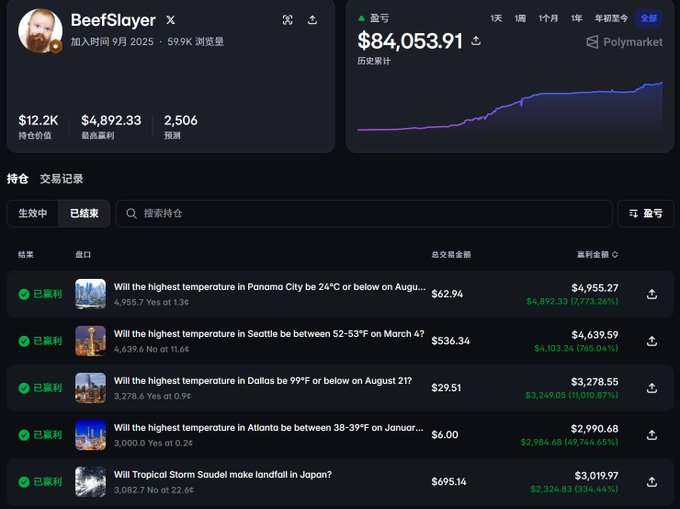Click the 盘口 column header
This screenshot has width=680, height=509.
[83, 254]
